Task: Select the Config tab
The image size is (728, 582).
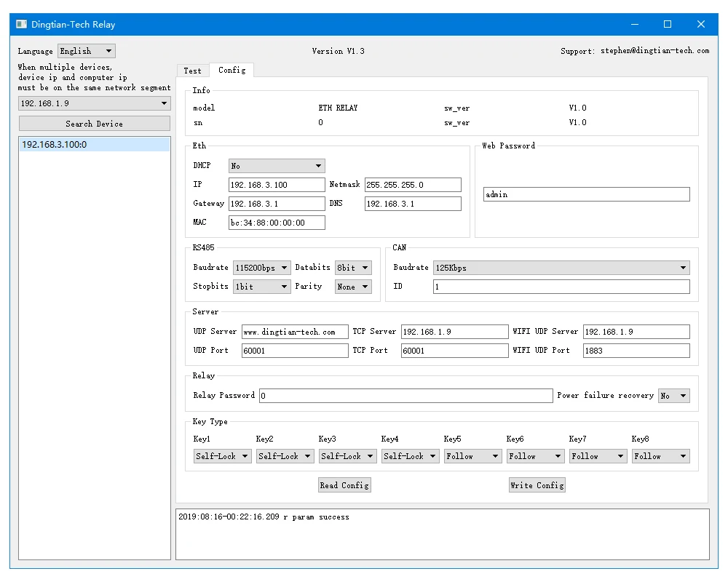Action: point(232,70)
